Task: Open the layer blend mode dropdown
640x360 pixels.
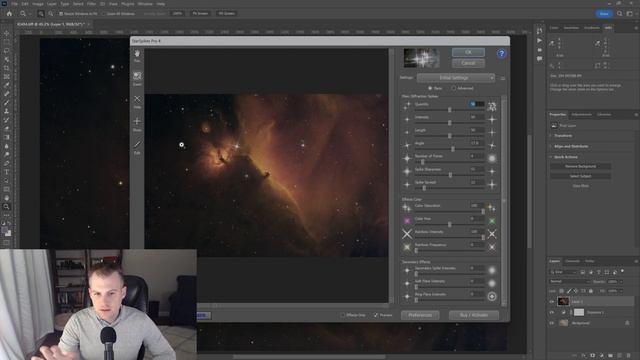Action: [569, 281]
